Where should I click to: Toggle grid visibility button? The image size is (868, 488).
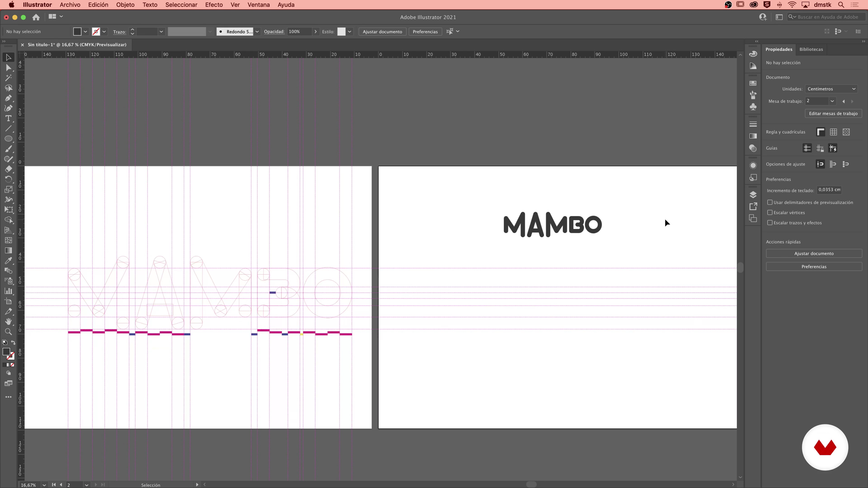tap(834, 132)
